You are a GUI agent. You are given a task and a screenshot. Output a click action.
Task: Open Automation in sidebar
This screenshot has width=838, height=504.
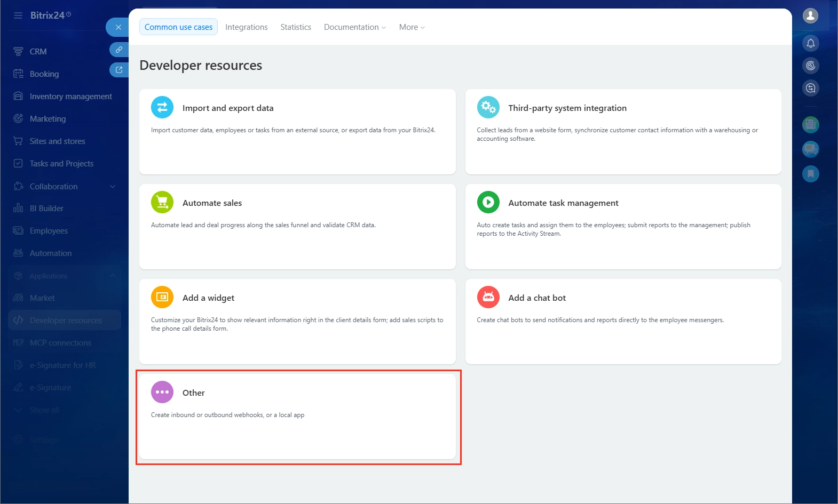(x=51, y=253)
